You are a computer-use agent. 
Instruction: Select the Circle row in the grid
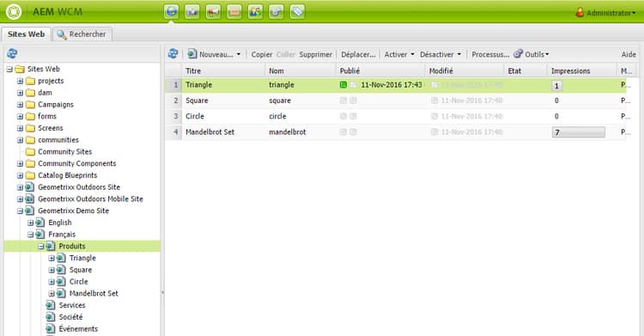tap(396, 116)
